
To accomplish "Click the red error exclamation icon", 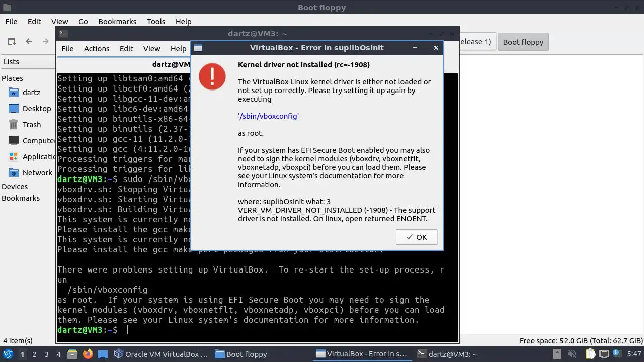I will click(x=212, y=76).
